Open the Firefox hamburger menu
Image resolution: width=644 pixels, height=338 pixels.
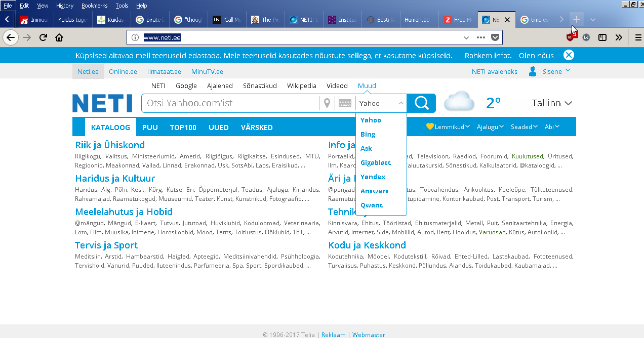pyautogui.click(x=638, y=37)
